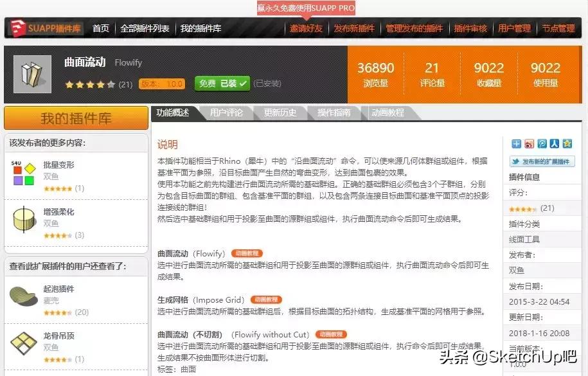Click the 增强柔化 plugin icon
Image resolution: width=588 pixels, height=376 pixels.
[x=24, y=219]
